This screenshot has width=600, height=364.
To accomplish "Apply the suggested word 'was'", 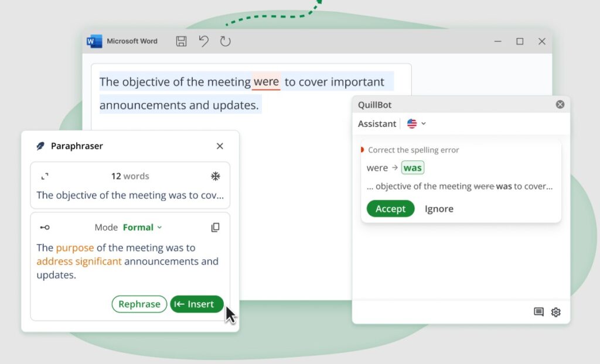I will [412, 168].
